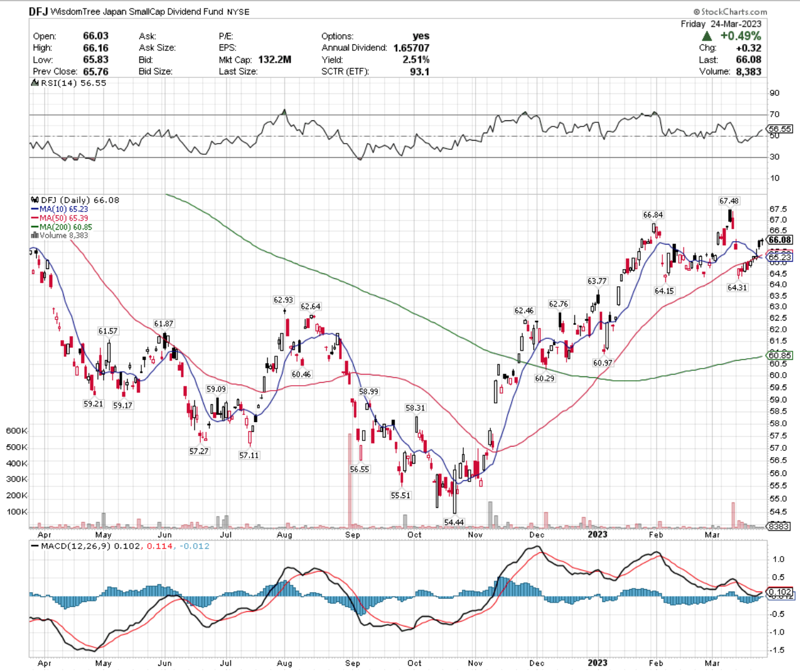Viewport: 800px width, 672px height.
Task: Click the 64.31 March low annotation
Action: point(737,287)
